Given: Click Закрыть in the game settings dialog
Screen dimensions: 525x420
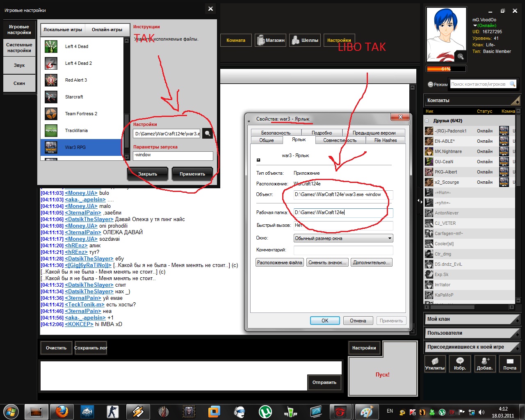Looking at the screenshot, I should point(148,174).
